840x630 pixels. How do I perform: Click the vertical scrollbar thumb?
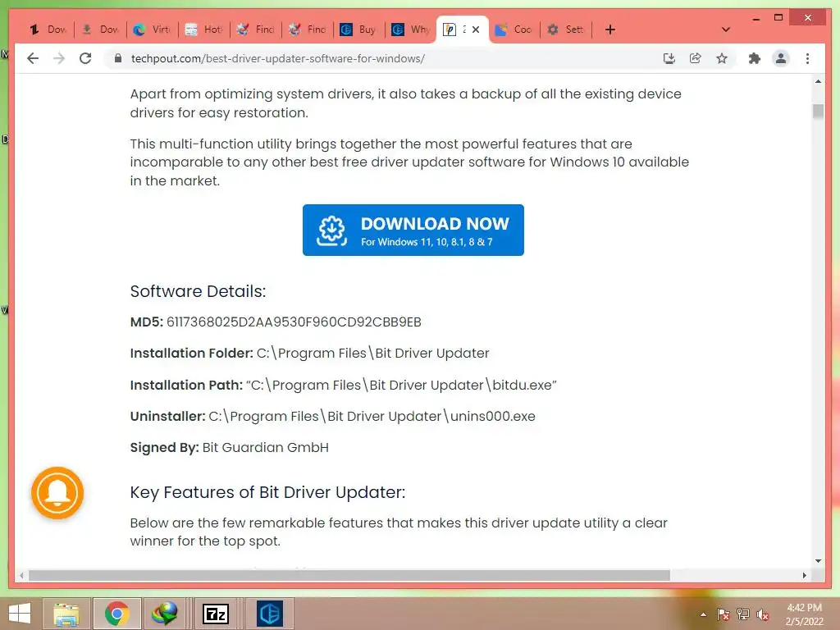click(818, 111)
